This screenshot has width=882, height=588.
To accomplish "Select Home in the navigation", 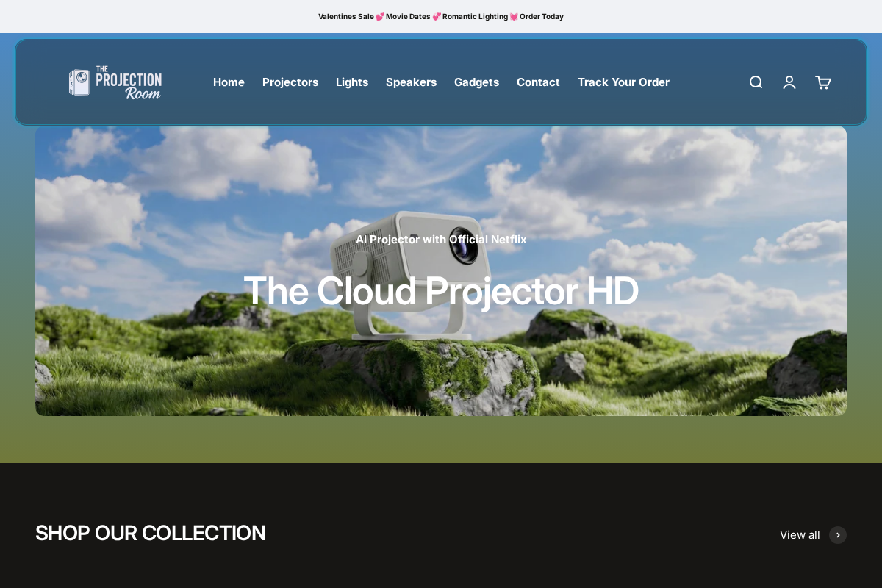I will coord(229,82).
